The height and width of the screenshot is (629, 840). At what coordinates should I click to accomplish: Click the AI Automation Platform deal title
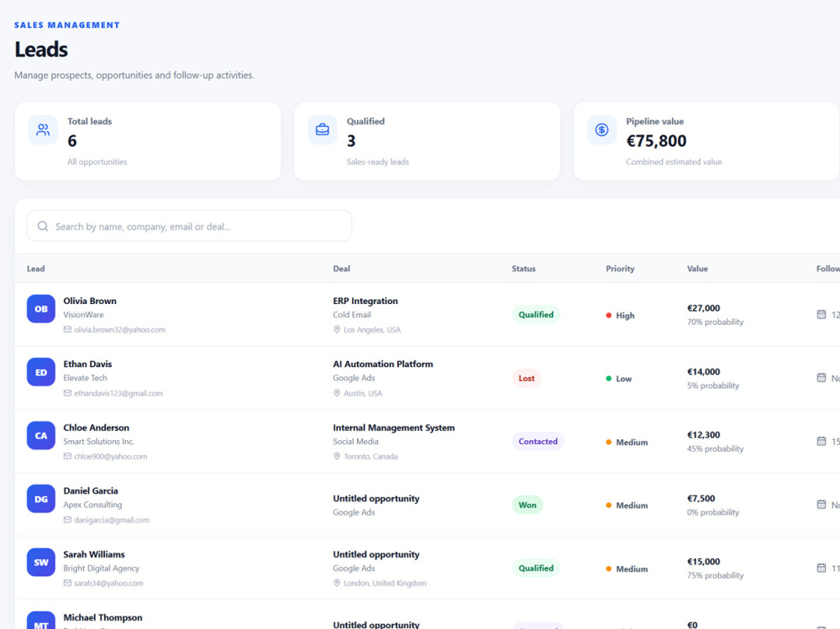click(x=383, y=364)
